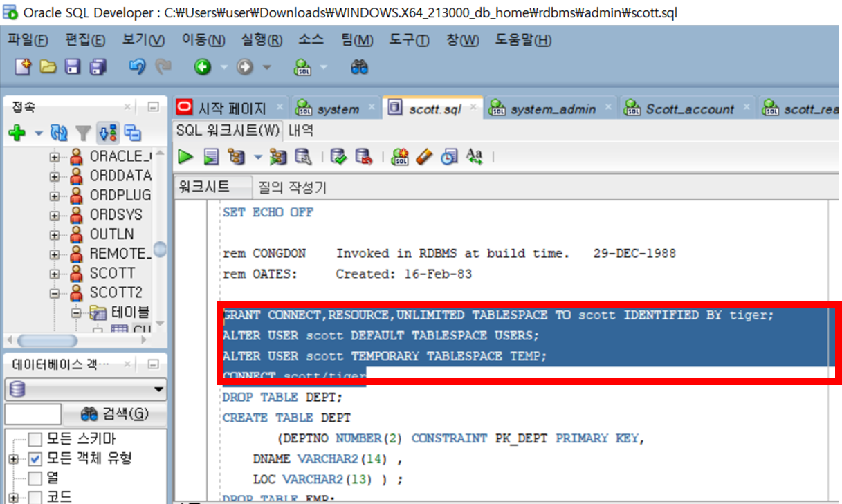Open the SQL worksheet connection dropdown arrow
The height and width of the screenshot is (504, 842).
(324, 68)
